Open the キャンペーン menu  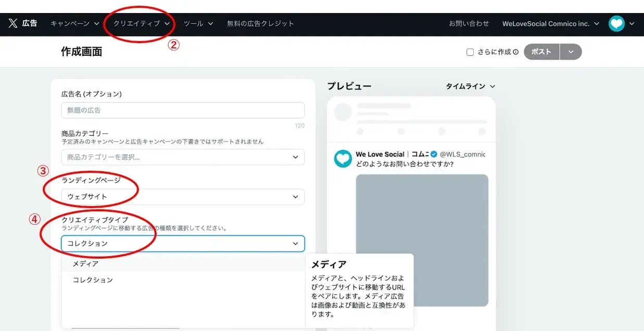pyautogui.click(x=75, y=23)
